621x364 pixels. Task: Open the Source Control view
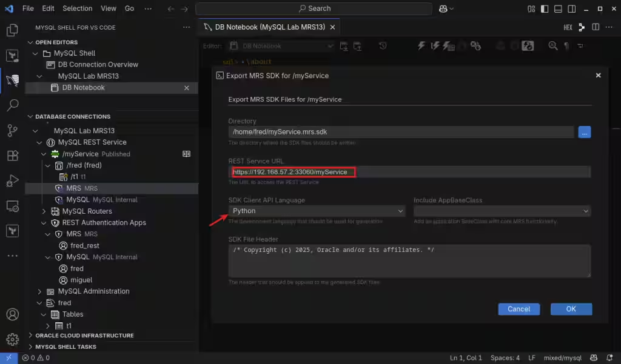pos(12,130)
